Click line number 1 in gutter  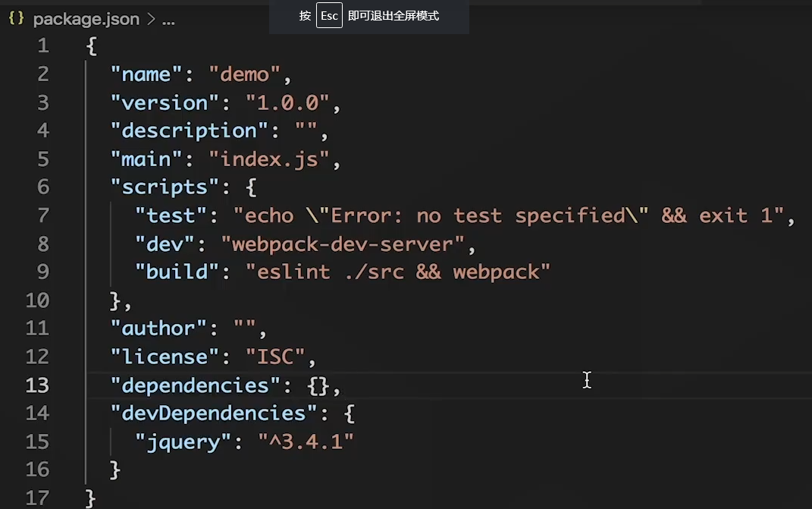(x=42, y=46)
